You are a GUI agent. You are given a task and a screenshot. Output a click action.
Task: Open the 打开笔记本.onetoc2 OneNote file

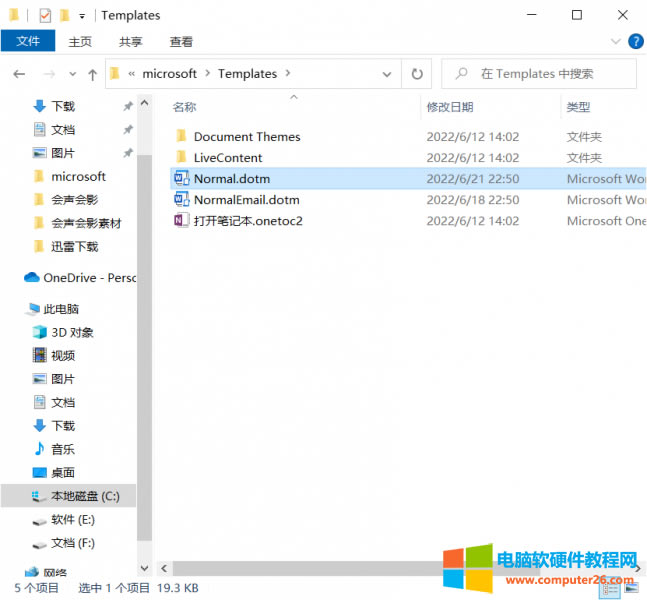[x=247, y=220]
